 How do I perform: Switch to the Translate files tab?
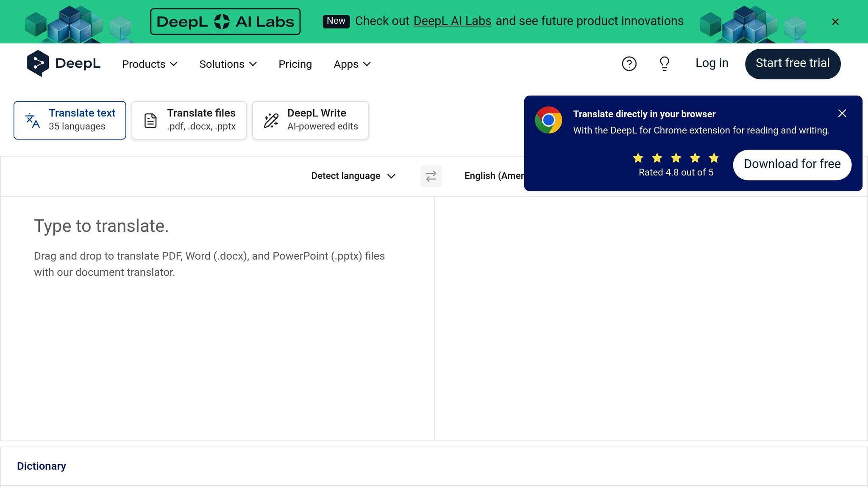[x=189, y=120]
